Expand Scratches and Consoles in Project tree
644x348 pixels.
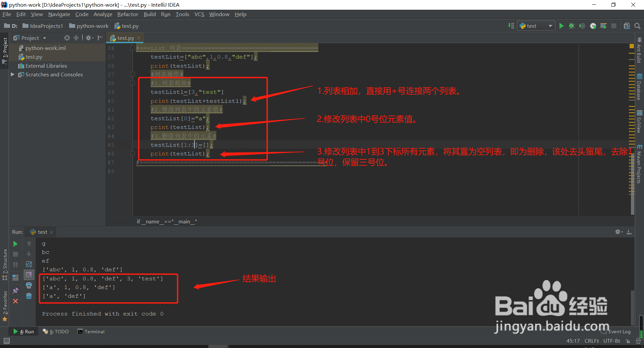[x=13, y=74]
